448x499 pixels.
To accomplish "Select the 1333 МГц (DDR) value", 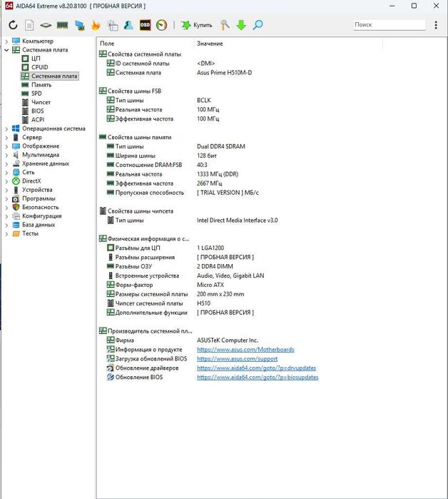I will click(218, 174).
